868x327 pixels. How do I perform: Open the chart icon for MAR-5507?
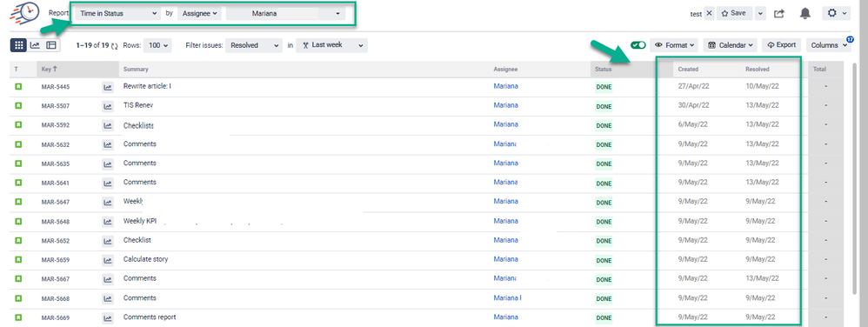108,106
